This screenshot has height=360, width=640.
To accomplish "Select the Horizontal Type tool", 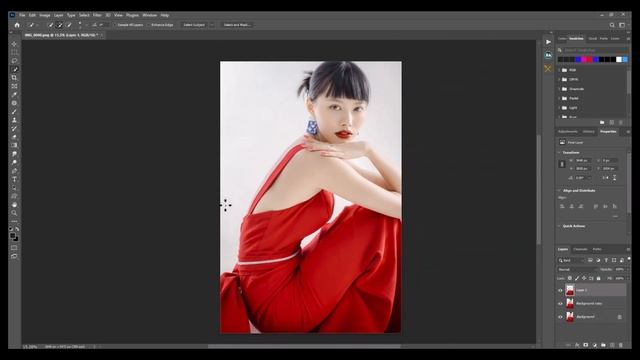I will (14, 179).
